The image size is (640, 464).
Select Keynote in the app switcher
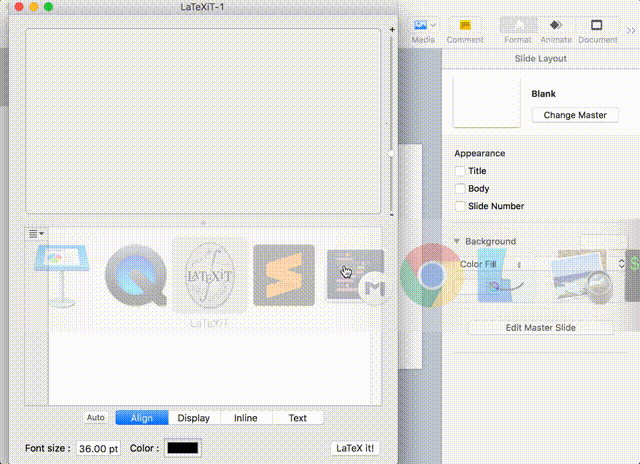(x=62, y=275)
